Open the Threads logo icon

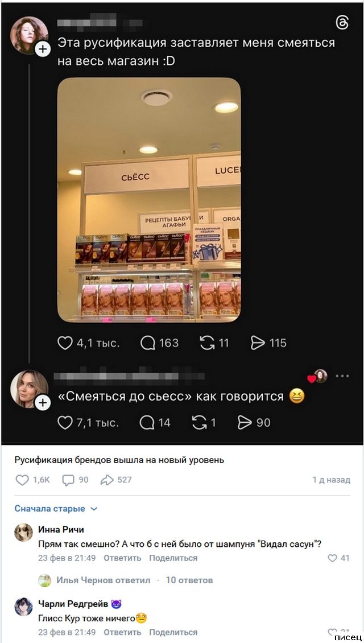coord(342,23)
